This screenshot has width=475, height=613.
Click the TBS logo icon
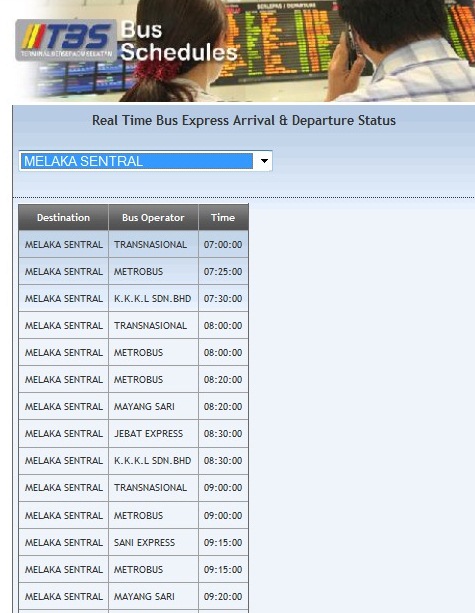tap(66, 40)
